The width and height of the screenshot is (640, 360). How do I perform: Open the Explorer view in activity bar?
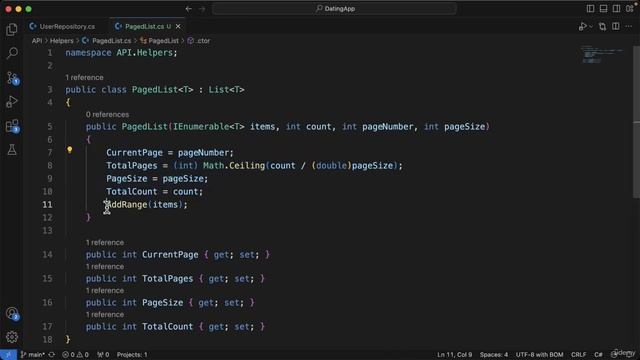12,29
